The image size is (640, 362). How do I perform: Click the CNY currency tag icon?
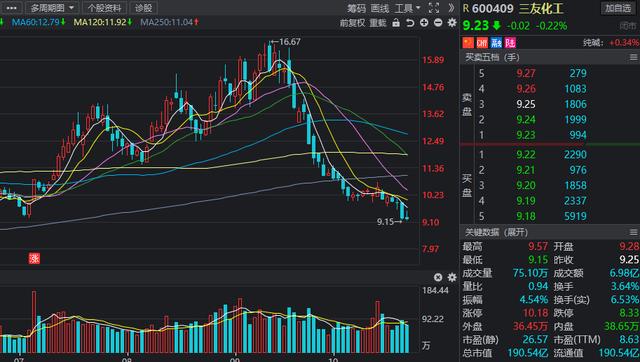pyautogui.click(x=482, y=42)
